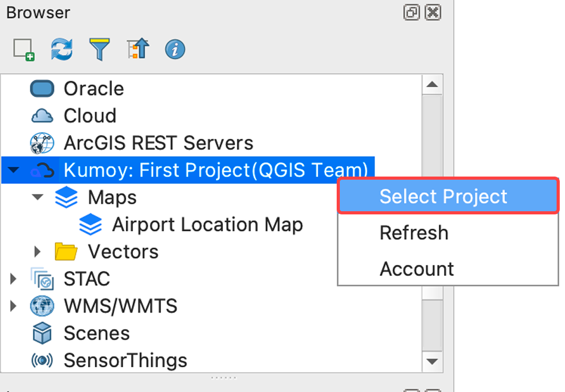Click the scrollbar down arrow
The image size is (565, 392).
coord(432,362)
